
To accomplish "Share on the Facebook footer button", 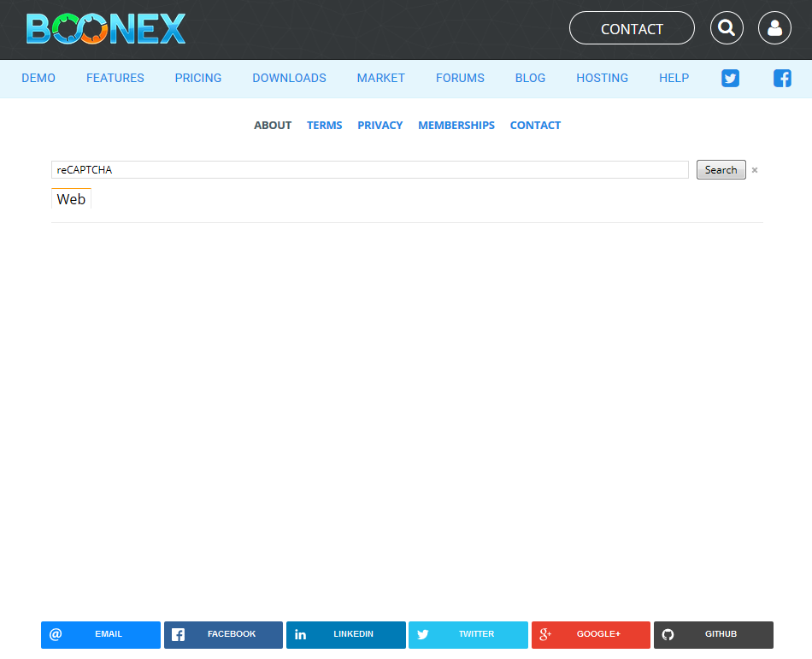I will [223, 634].
